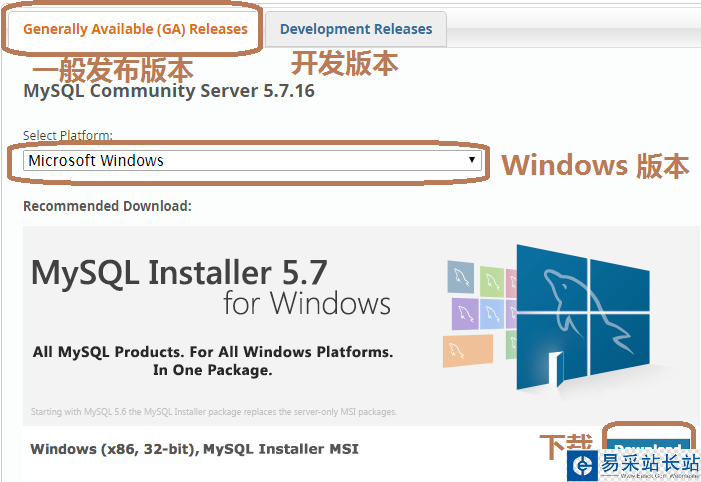Click the 'for Windows' text in the banner
701x482 pixels.
tap(306, 302)
